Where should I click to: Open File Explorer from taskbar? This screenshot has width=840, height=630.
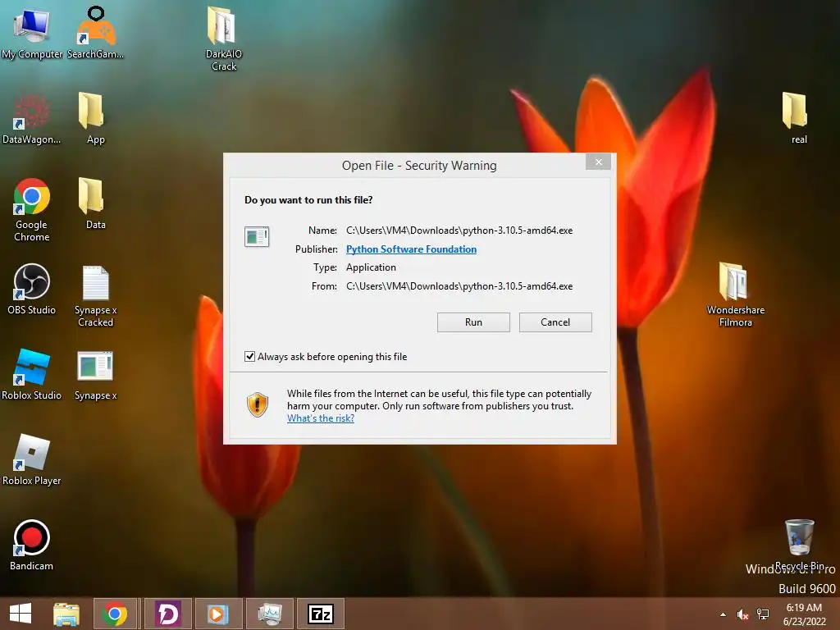(x=66, y=614)
